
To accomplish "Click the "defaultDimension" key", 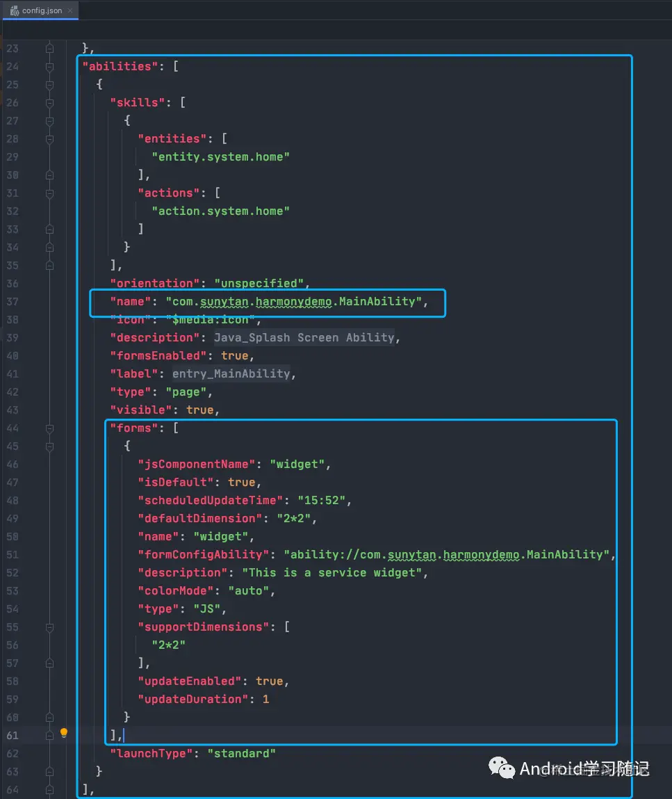I will click(x=200, y=518).
